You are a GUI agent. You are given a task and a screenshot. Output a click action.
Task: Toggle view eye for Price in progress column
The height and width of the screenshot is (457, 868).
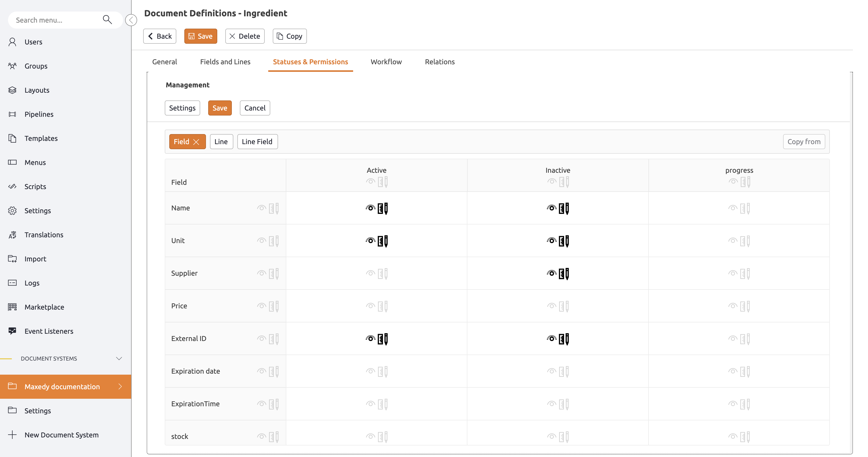coord(733,306)
